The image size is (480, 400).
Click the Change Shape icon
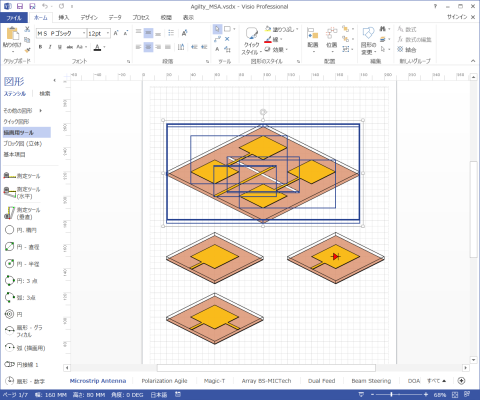[368, 41]
